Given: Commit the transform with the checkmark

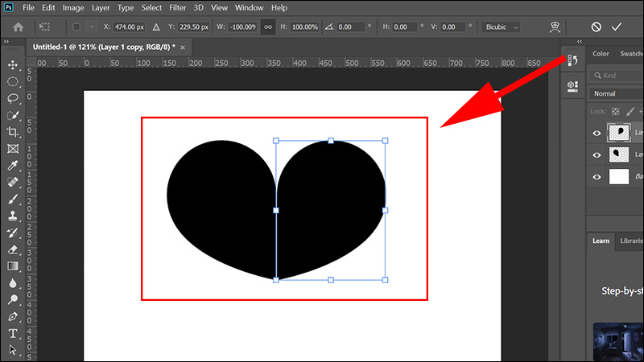Looking at the screenshot, I should pyautogui.click(x=617, y=27).
